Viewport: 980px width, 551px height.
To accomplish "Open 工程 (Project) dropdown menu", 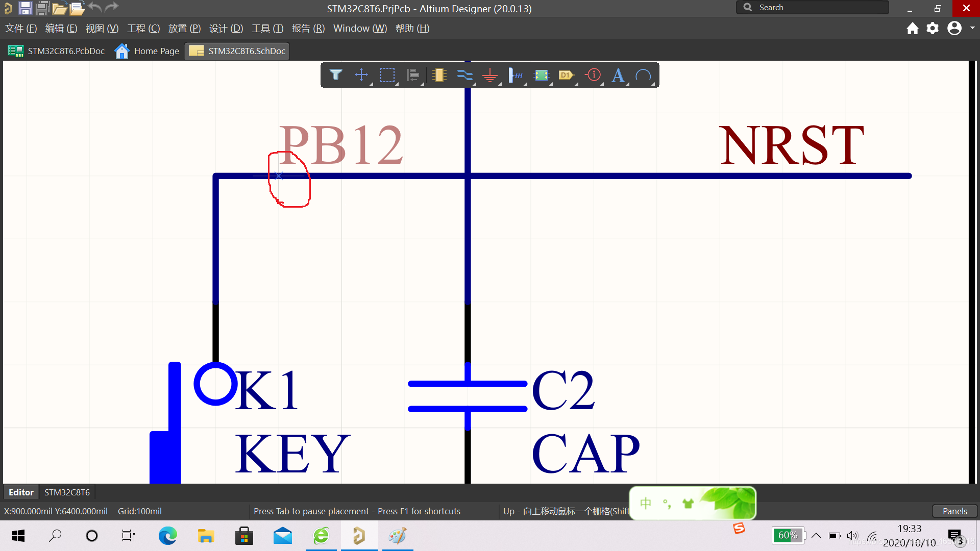I will [143, 28].
